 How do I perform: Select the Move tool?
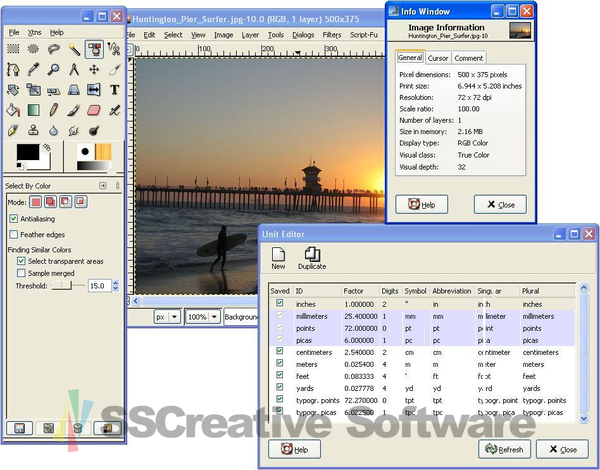pos(94,69)
